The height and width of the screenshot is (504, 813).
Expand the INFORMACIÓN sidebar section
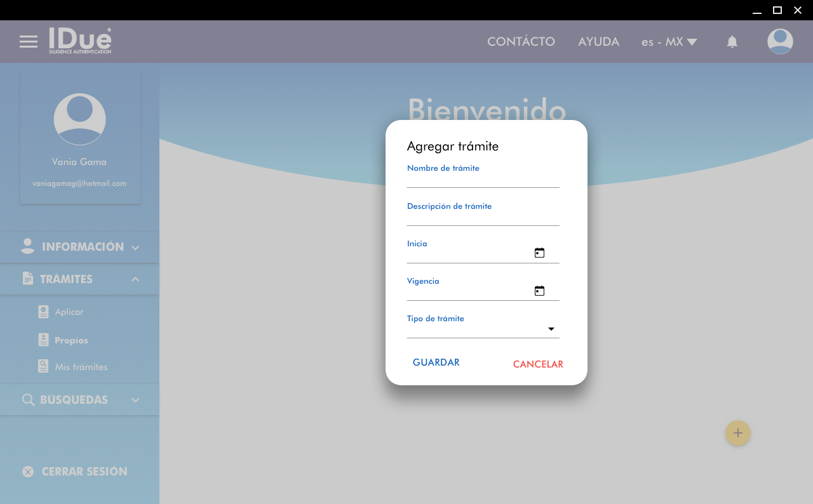79,247
